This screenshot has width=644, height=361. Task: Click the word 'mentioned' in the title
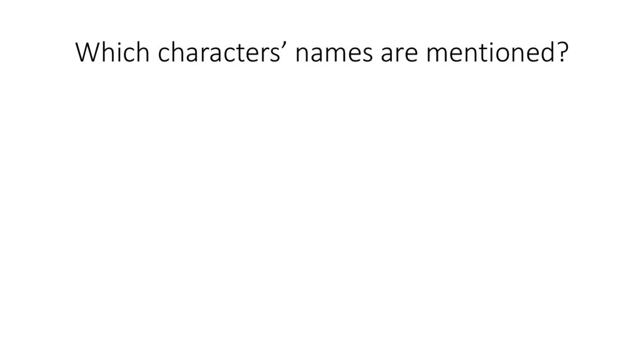(x=489, y=53)
